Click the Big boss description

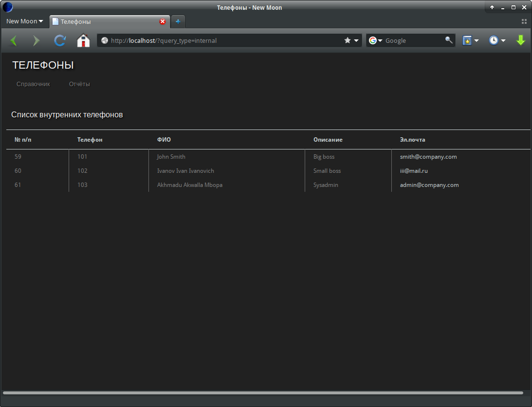point(324,156)
